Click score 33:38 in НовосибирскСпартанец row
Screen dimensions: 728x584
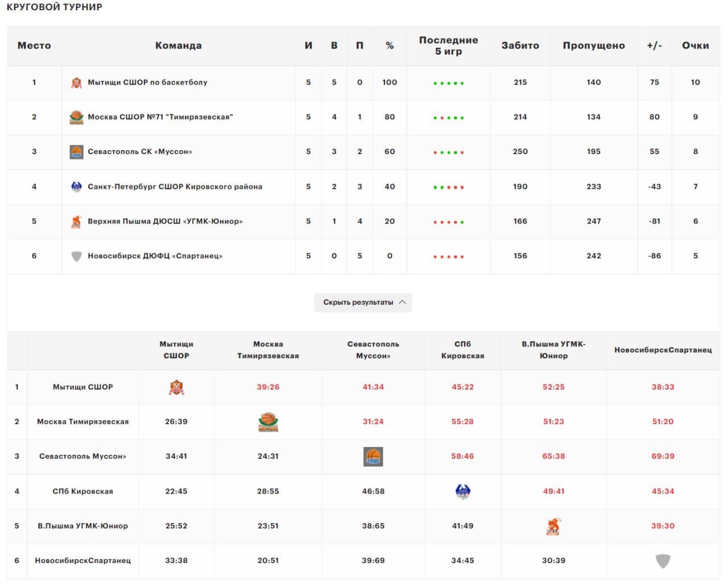point(176,561)
